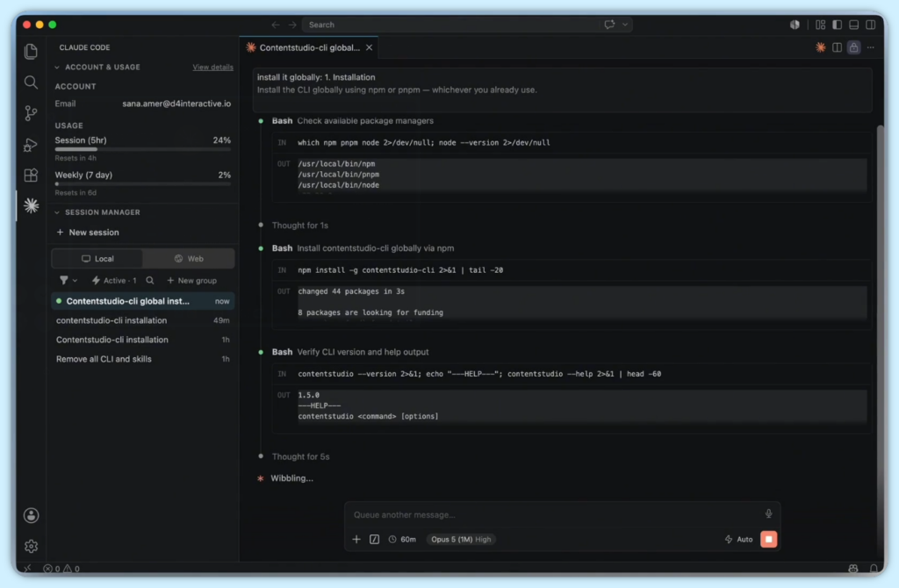This screenshot has height=588, width=899.
Task: Switch session list to Local
Action: pos(97,259)
